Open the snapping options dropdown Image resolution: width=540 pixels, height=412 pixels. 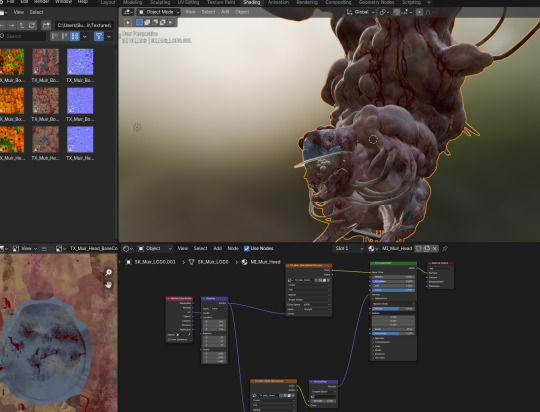(x=407, y=12)
